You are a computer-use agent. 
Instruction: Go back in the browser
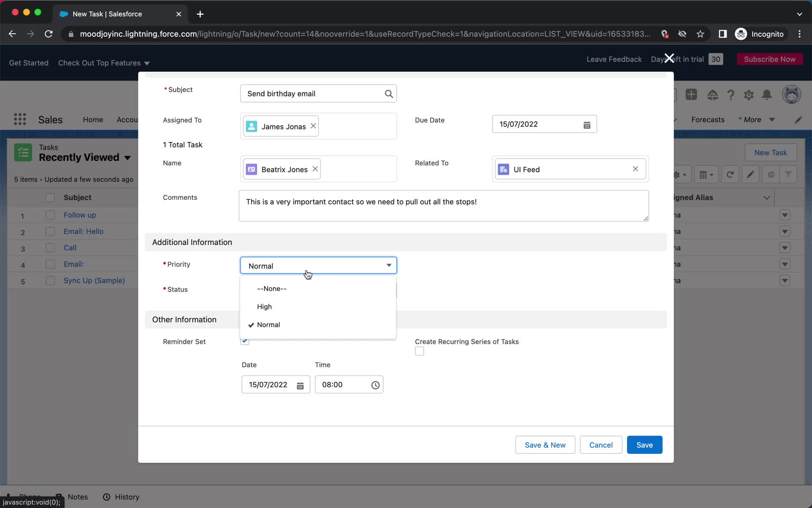point(12,34)
